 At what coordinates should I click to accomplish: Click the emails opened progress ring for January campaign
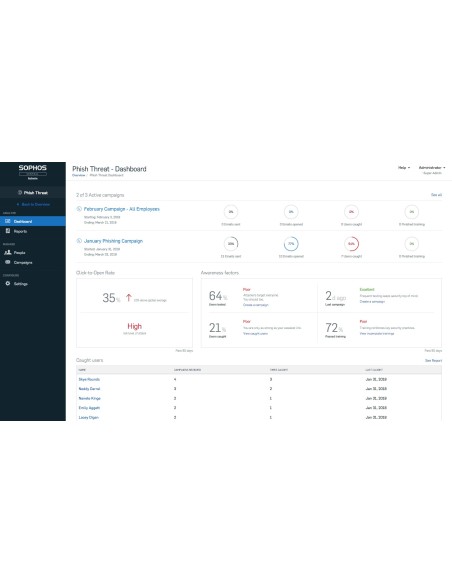[x=291, y=244]
